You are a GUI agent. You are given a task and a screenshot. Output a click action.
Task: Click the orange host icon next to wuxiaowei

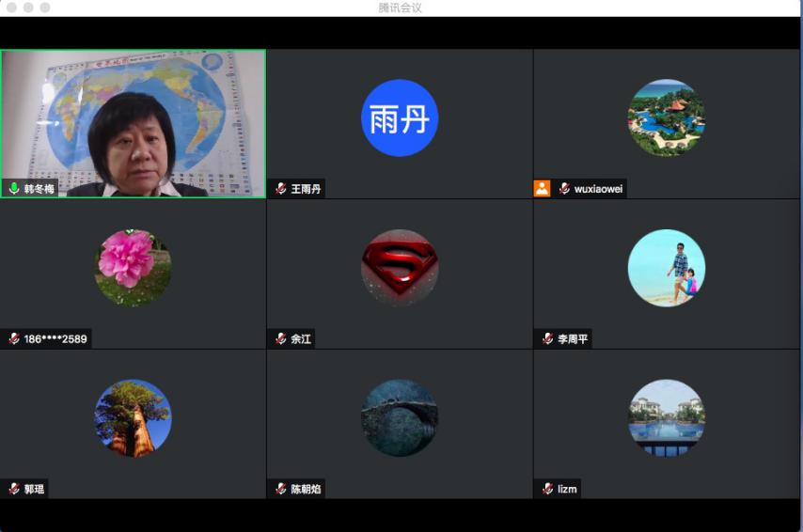tap(542, 188)
